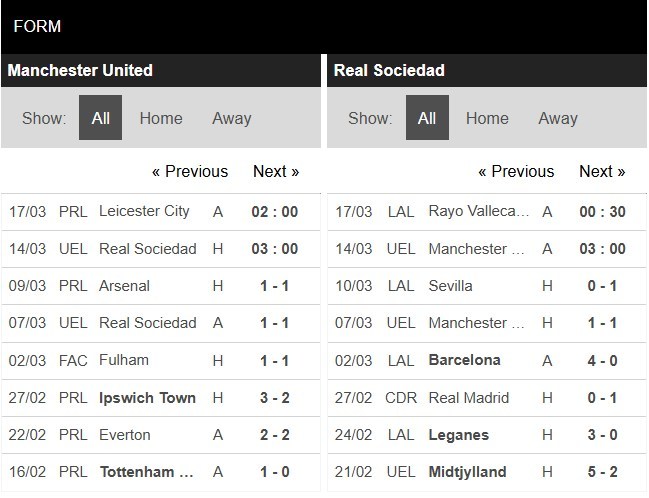The height and width of the screenshot is (498, 649).
Task: Show Manchester United Away matches only
Action: click(231, 118)
